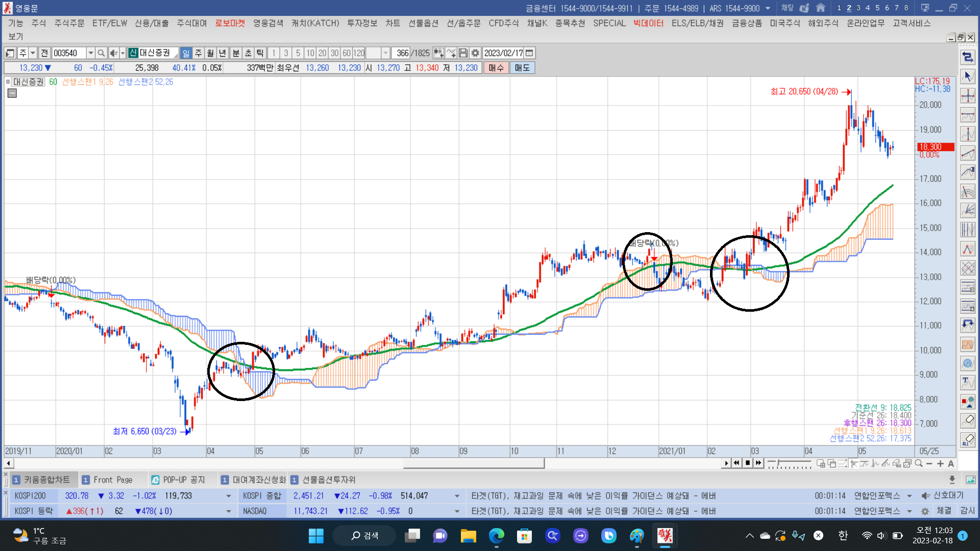Open chart settings gear icon in toolbar
This screenshot has height=551, width=980.
coord(475,53)
